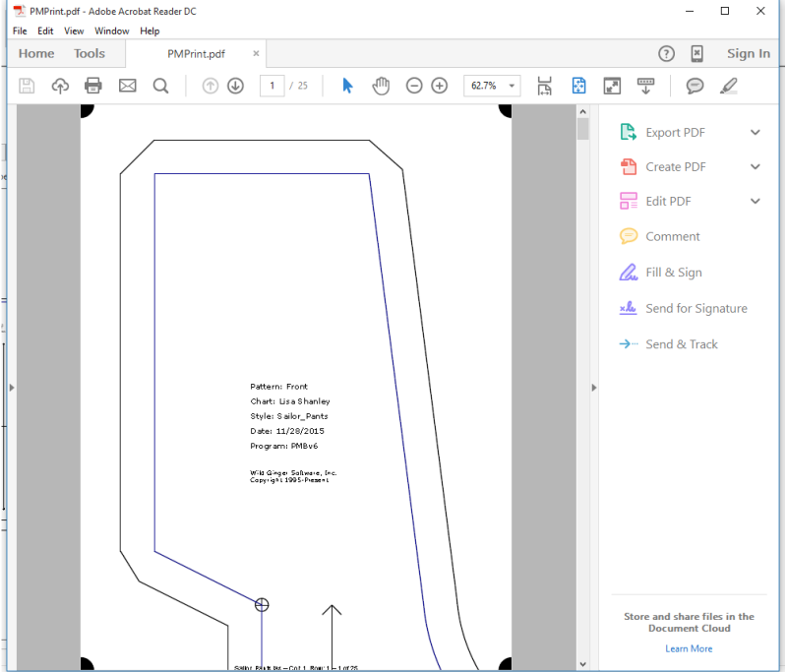The width and height of the screenshot is (787, 672).
Task: Activate the selection arrow tool
Action: (347, 86)
